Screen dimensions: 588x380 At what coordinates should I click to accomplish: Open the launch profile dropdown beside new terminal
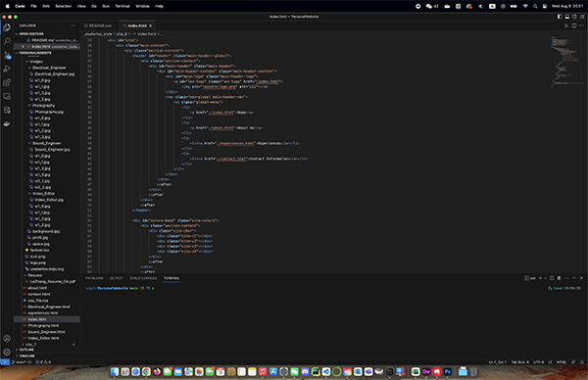click(545, 278)
